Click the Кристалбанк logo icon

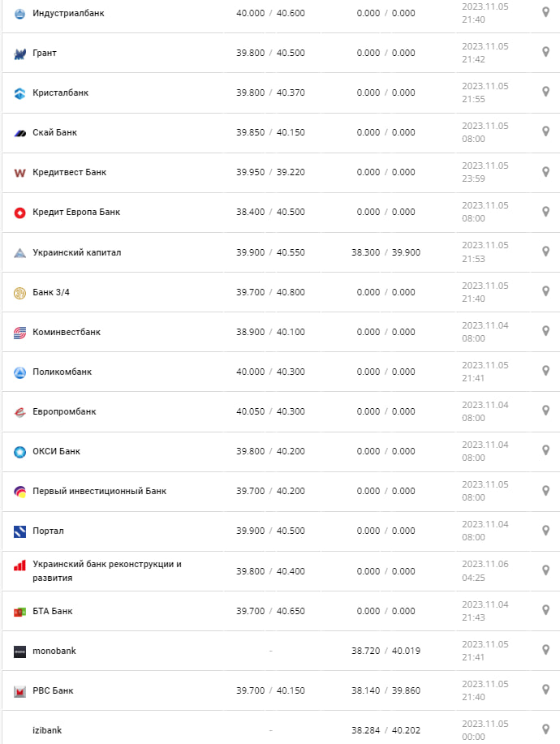(x=20, y=93)
